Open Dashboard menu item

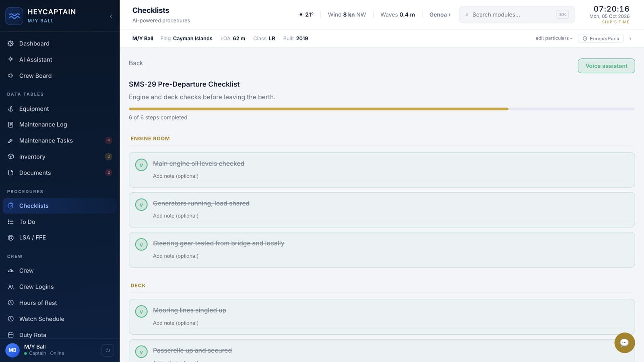click(60, 43)
